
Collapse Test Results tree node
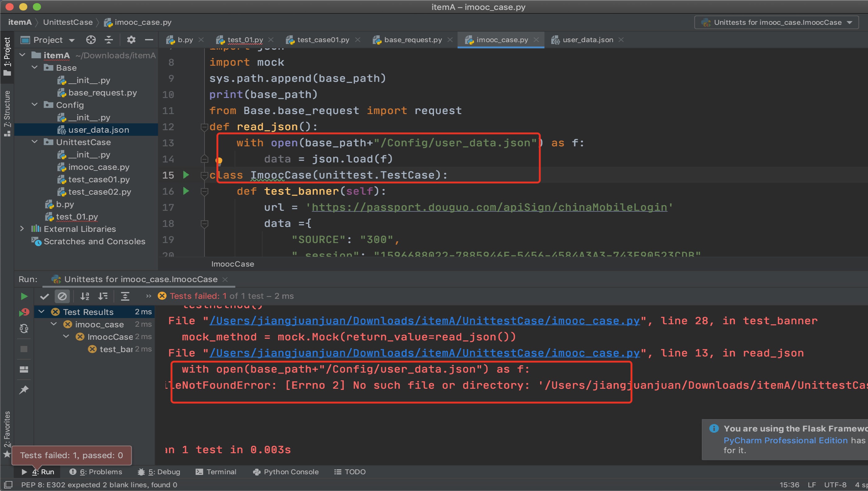tap(42, 312)
